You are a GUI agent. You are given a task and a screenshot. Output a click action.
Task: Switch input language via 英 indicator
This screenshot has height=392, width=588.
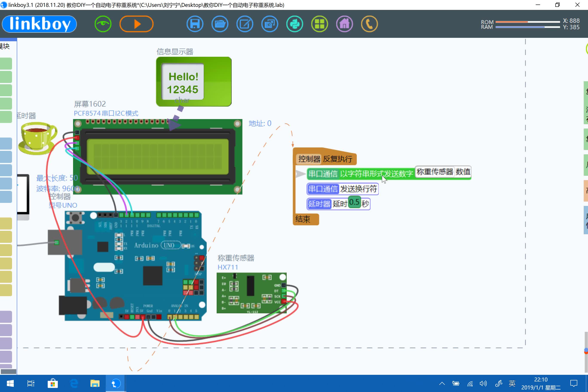512,383
